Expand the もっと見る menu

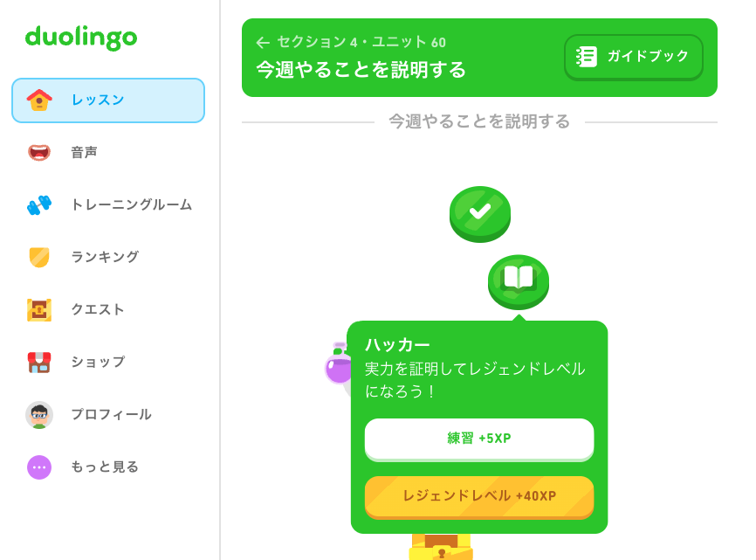[x=108, y=467]
